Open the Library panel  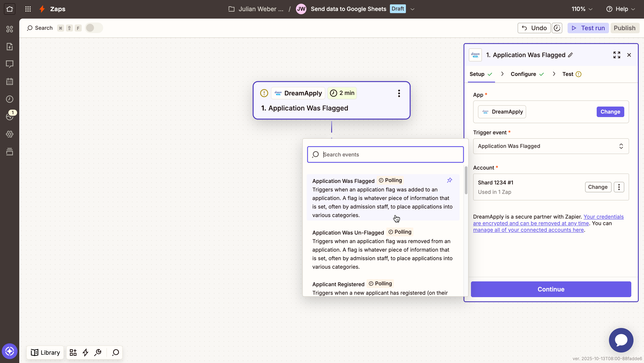point(45,352)
